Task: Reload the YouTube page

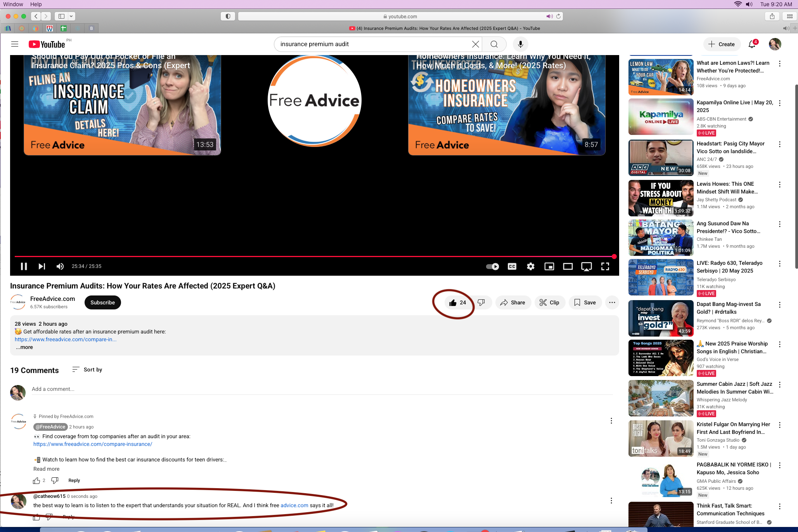Action: [559, 16]
